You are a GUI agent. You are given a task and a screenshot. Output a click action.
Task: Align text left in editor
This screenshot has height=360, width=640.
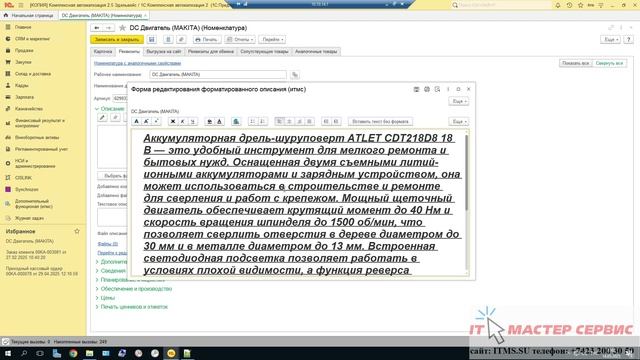279,122
